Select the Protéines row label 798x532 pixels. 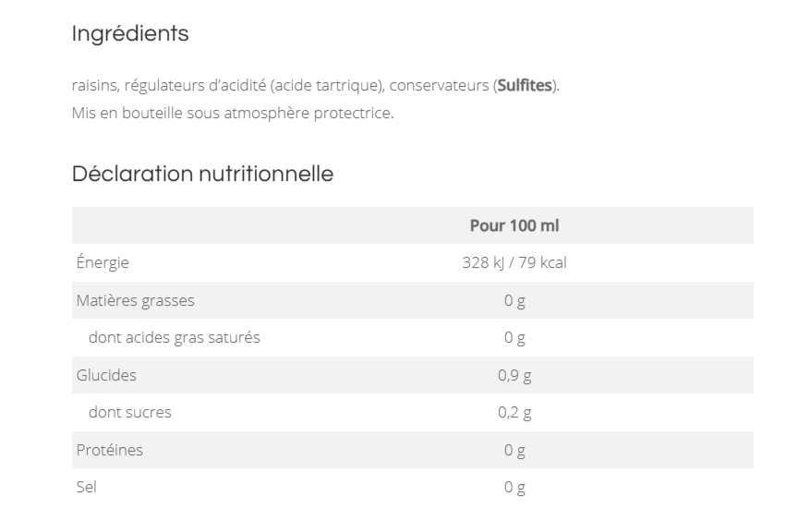click(109, 451)
